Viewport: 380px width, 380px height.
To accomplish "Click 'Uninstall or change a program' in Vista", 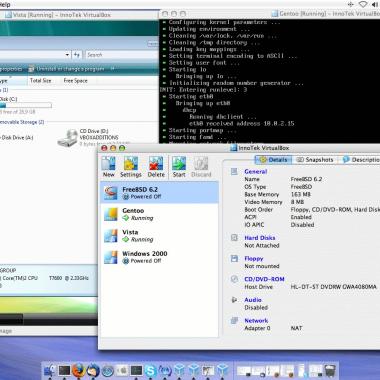I will click(70, 69).
